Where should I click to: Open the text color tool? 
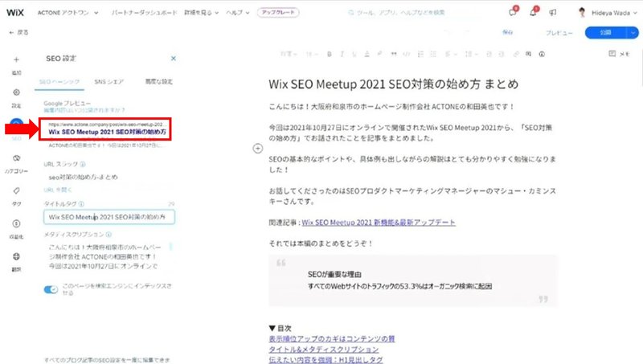[x=367, y=54]
